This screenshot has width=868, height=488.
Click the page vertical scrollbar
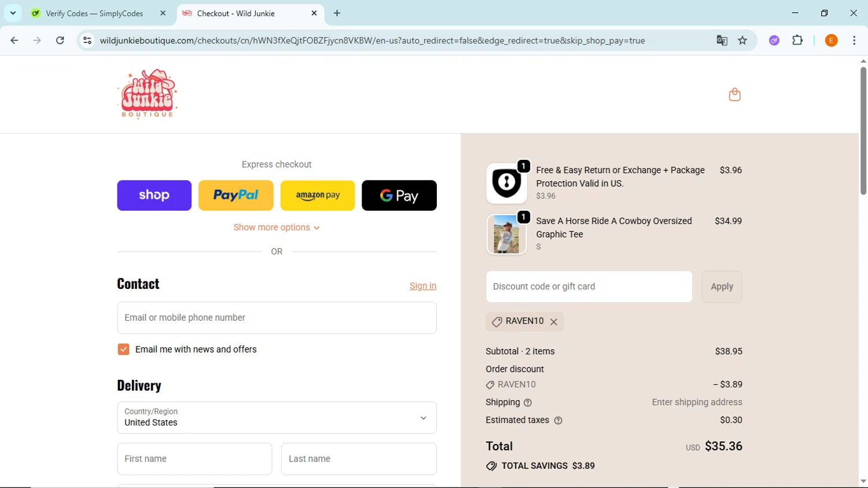(x=863, y=131)
